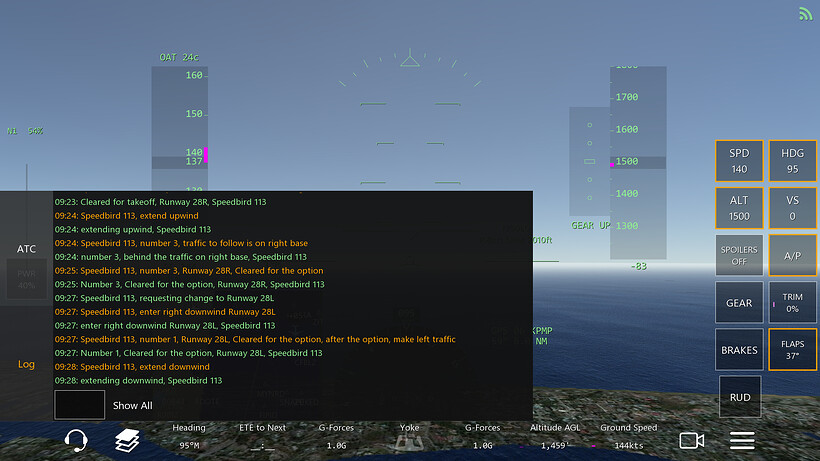820x461 pixels.
Task: Tap the OAT 24c readout
Action: pos(179,57)
